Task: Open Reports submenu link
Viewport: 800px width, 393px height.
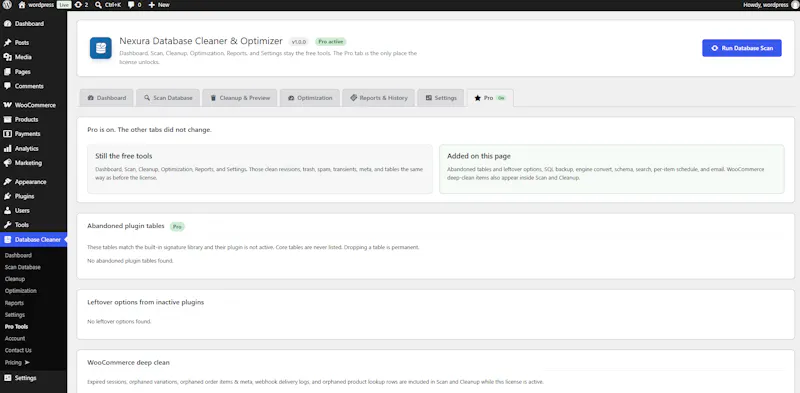Action: 14,303
